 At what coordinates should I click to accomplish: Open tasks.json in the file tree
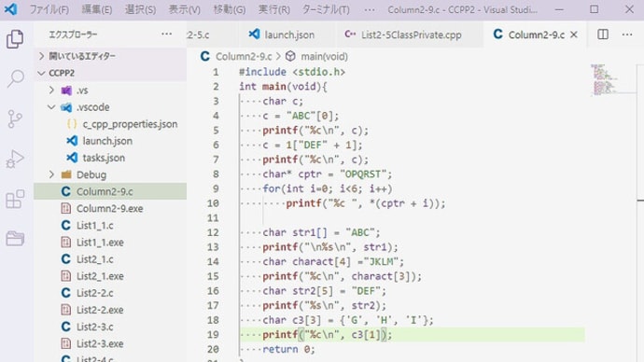pyautogui.click(x=104, y=158)
